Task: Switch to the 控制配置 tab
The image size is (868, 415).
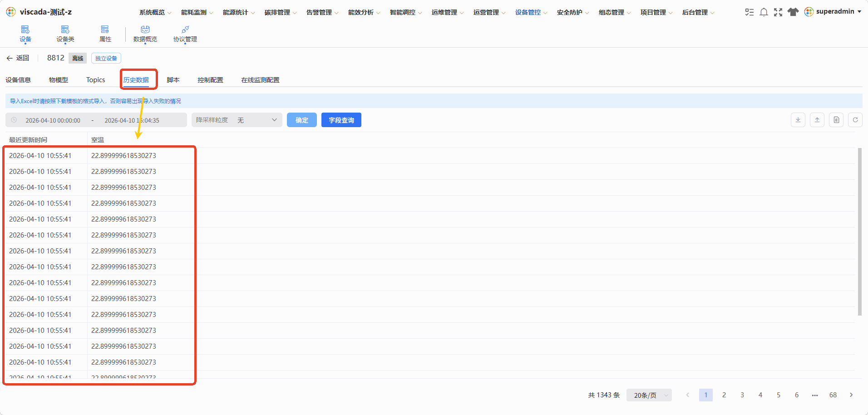Action: pyautogui.click(x=210, y=80)
